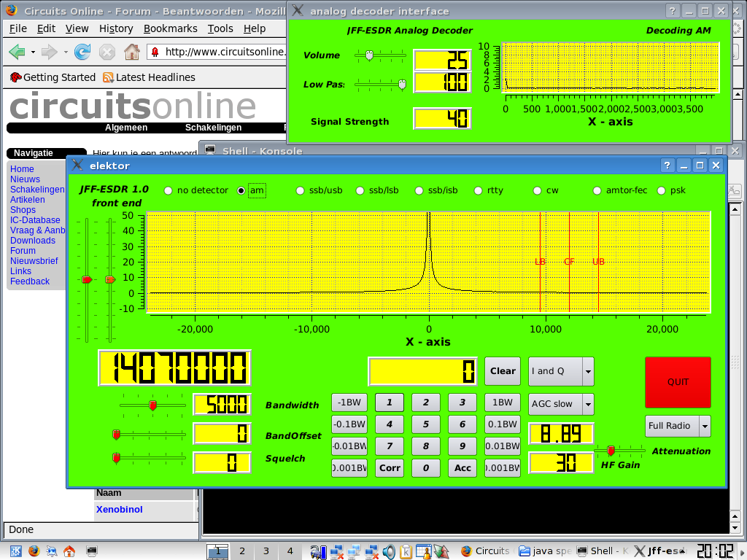Reload the page in Firefox
Image resolution: width=747 pixels, height=560 pixels.
tap(82, 52)
